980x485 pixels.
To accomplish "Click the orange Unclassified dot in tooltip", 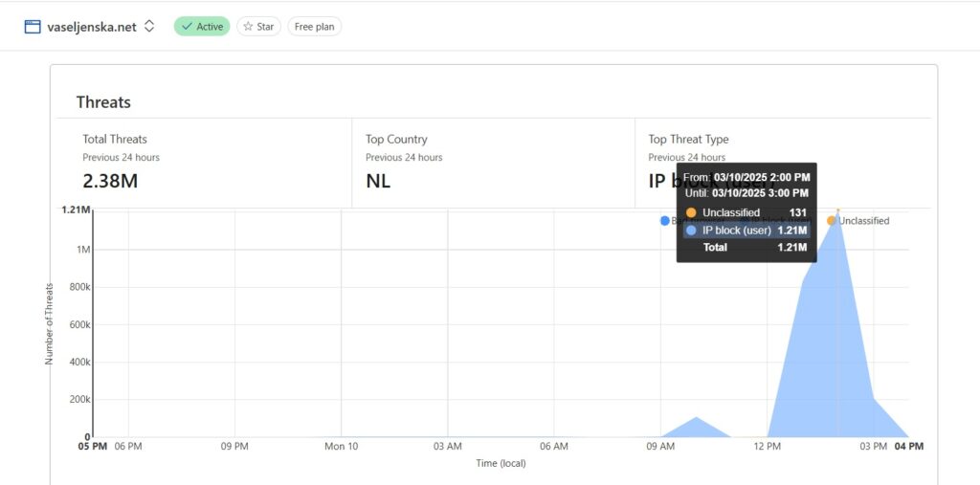I will point(691,212).
